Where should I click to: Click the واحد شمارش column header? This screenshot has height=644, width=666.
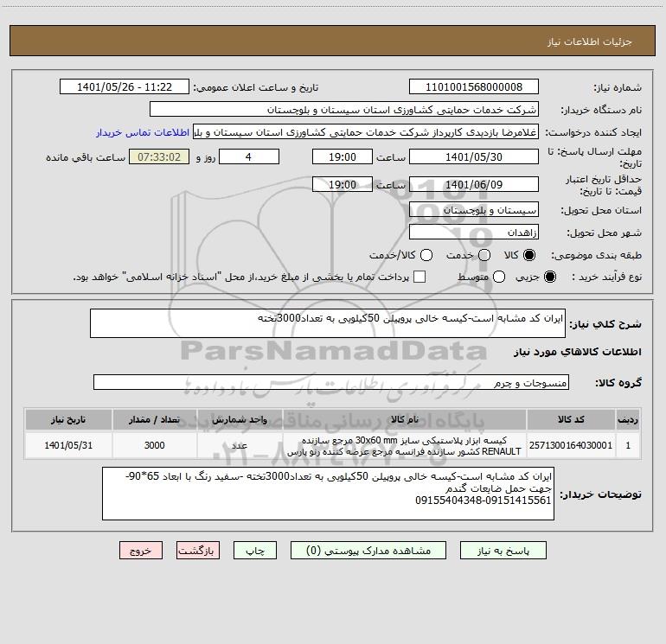coord(240,419)
